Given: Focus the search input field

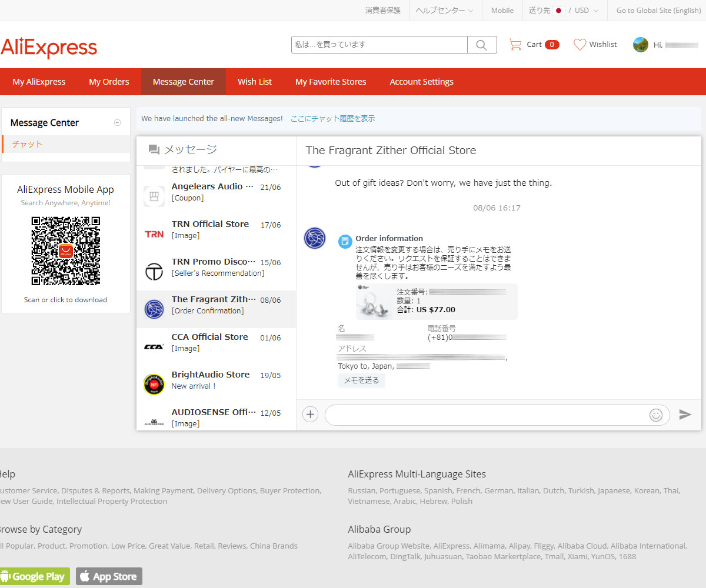Looking at the screenshot, I should pos(379,45).
